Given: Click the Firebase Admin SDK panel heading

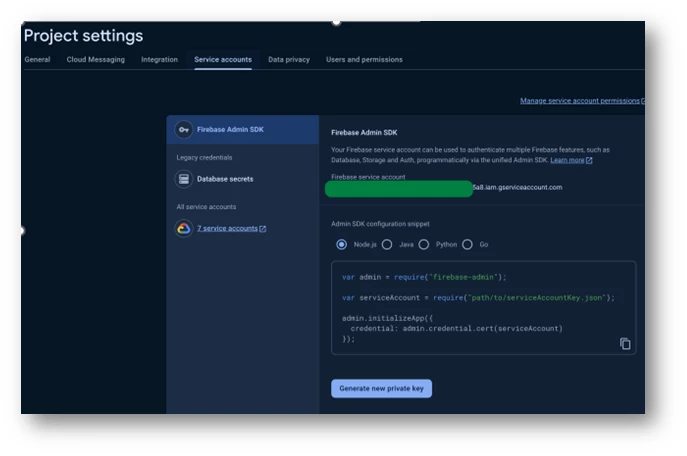Looking at the screenshot, I should tap(364, 133).
